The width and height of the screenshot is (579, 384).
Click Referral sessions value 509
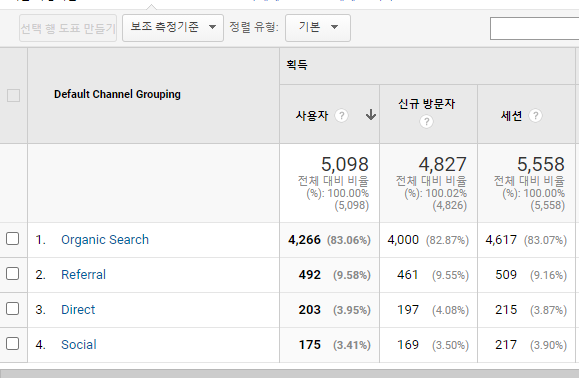pyautogui.click(x=506, y=275)
